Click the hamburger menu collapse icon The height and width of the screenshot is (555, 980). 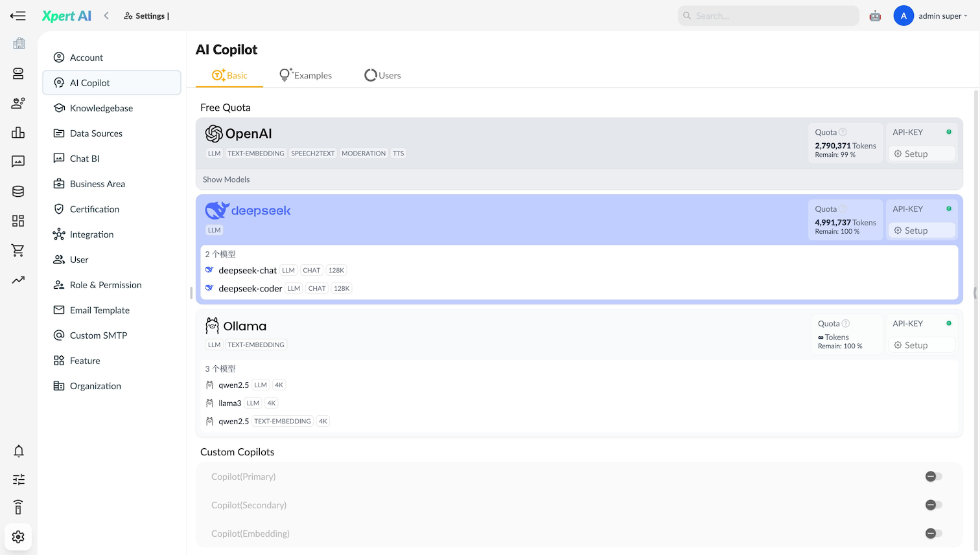[18, 16]
